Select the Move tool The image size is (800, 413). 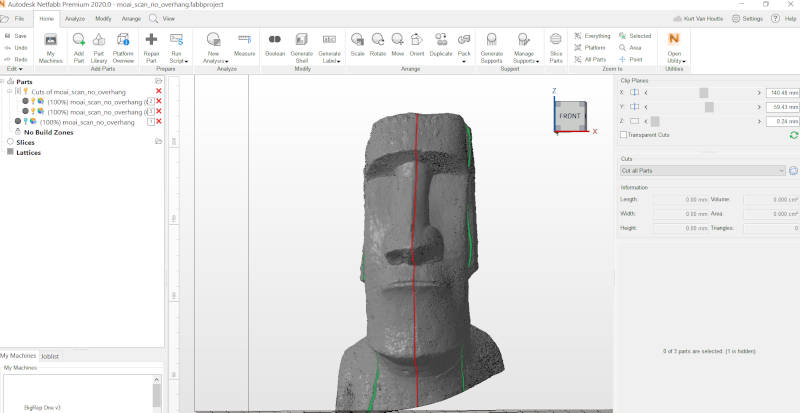[x=397, y=45]
